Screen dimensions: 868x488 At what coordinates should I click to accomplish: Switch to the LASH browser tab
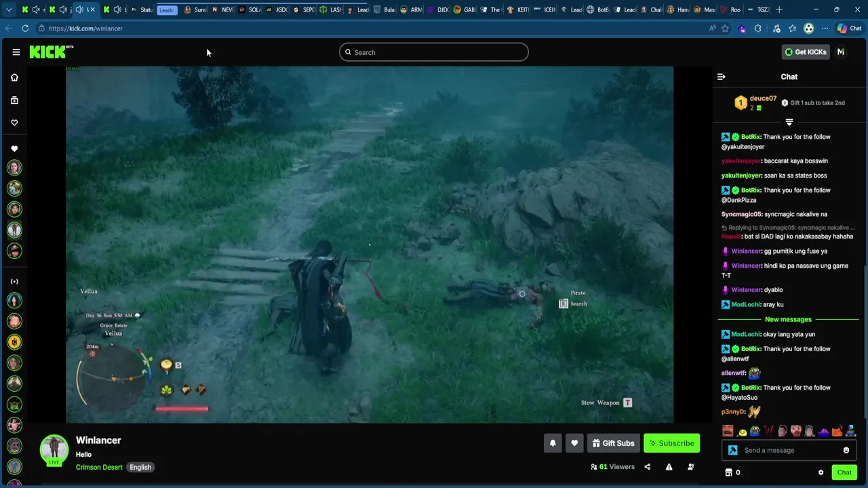330,9
